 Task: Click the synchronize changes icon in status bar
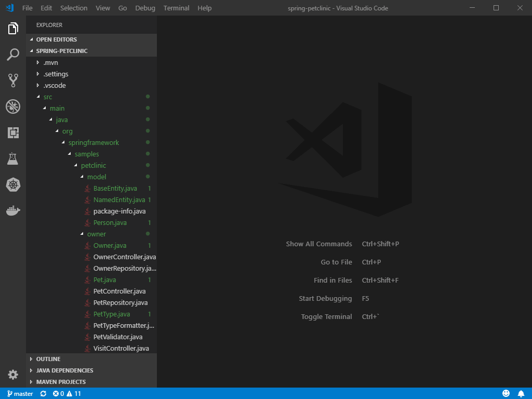(x=42, y=393)
